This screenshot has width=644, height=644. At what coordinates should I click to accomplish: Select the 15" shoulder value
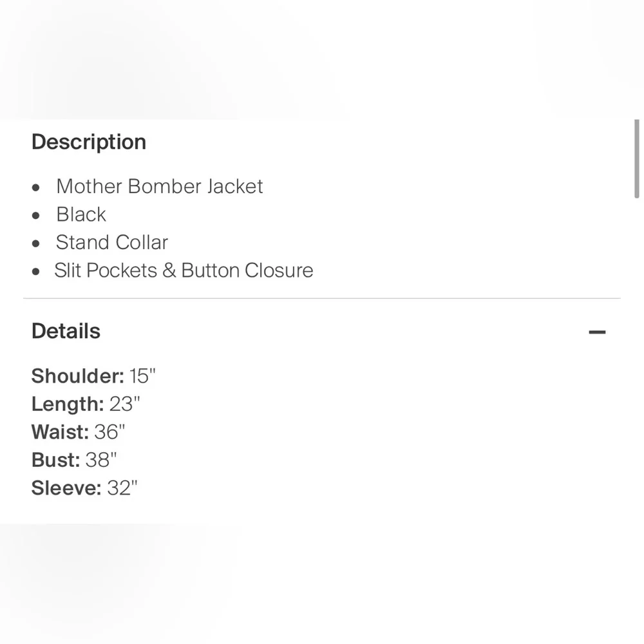click(143, 376)
